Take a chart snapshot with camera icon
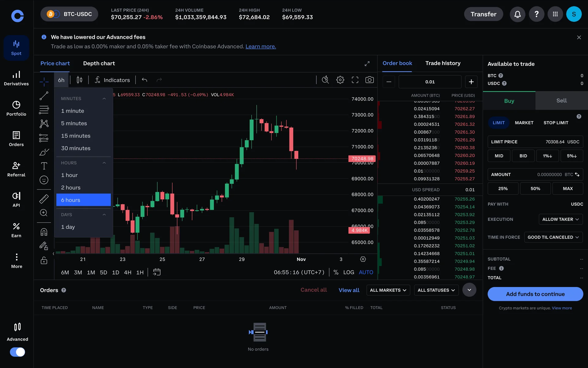The height and width of the screenshot is (368, 588). coord(369,80)
